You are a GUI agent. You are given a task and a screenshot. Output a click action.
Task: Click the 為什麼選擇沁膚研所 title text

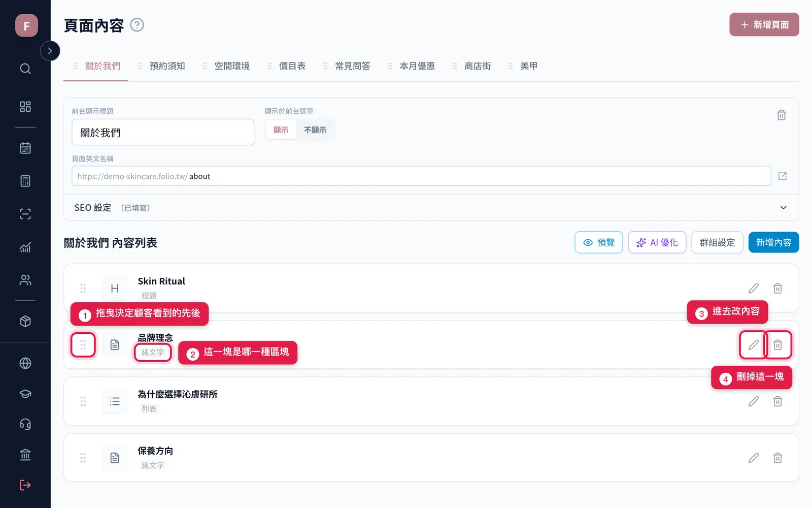pos(178,394)
